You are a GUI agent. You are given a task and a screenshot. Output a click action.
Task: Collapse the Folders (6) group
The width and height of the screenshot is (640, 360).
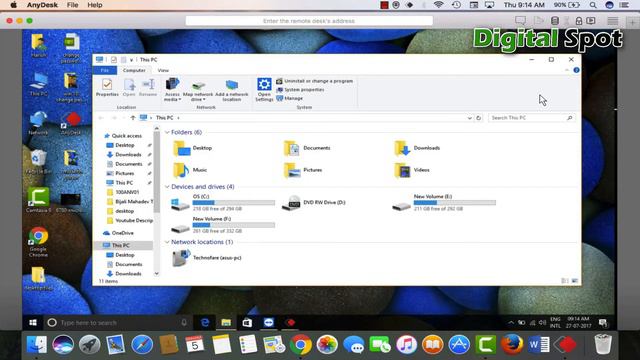point(167,132)
